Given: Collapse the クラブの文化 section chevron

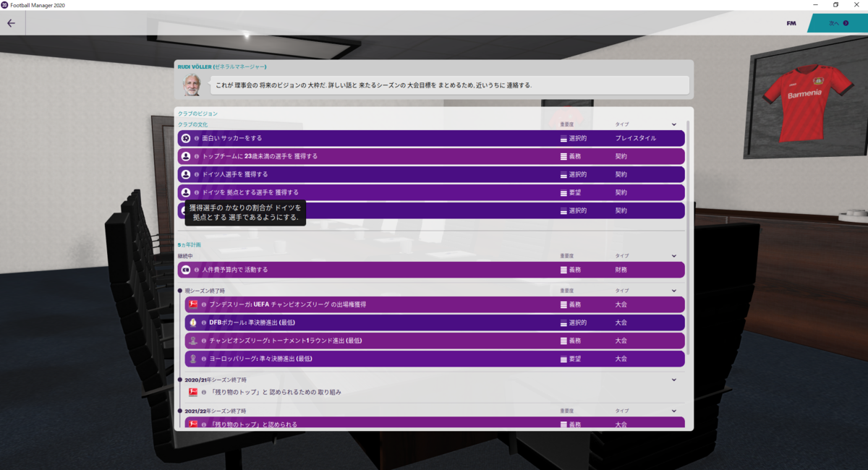Looking at the screenshot, I should 674,124.
